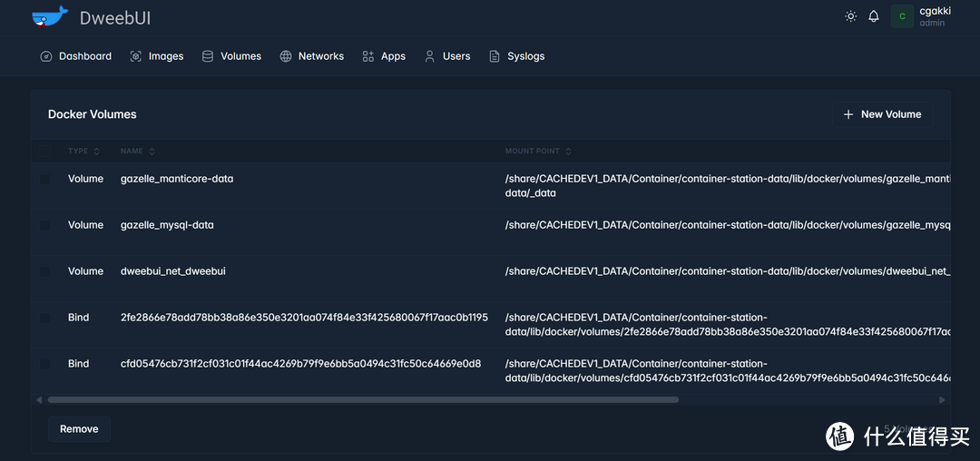Toggle light theme sun icon

850,16
